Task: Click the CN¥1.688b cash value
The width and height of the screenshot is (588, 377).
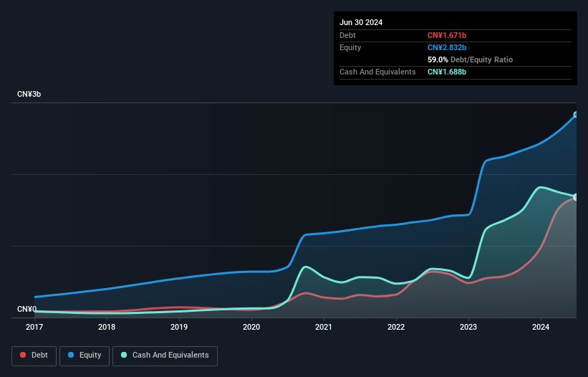Action: (x=447, y=72)
